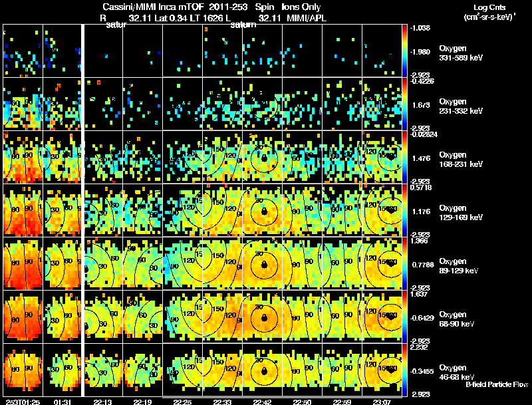The height and width of the screenshot is (405, 532).
Task: Click the '22:50' time label
Action: coord(302,402)
